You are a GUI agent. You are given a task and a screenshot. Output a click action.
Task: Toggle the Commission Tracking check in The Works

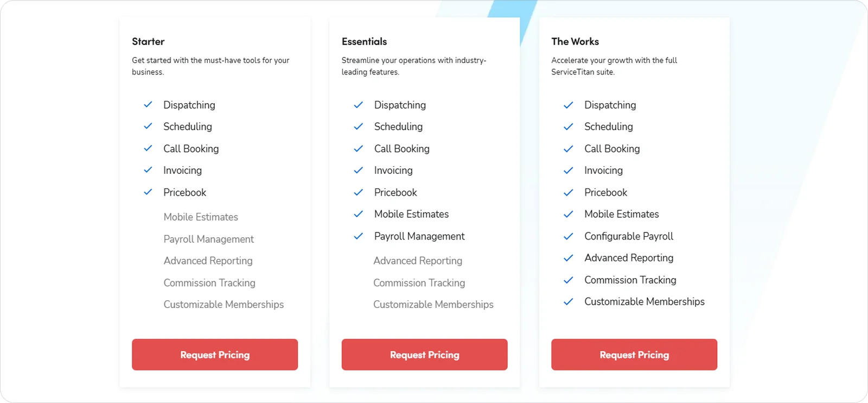click(569, 280)
